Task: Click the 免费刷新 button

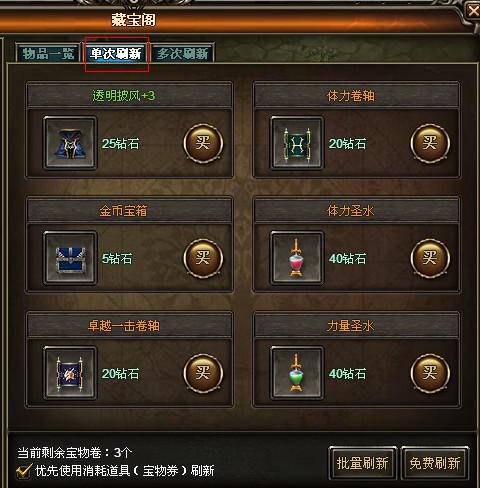Action: point(435,463)
